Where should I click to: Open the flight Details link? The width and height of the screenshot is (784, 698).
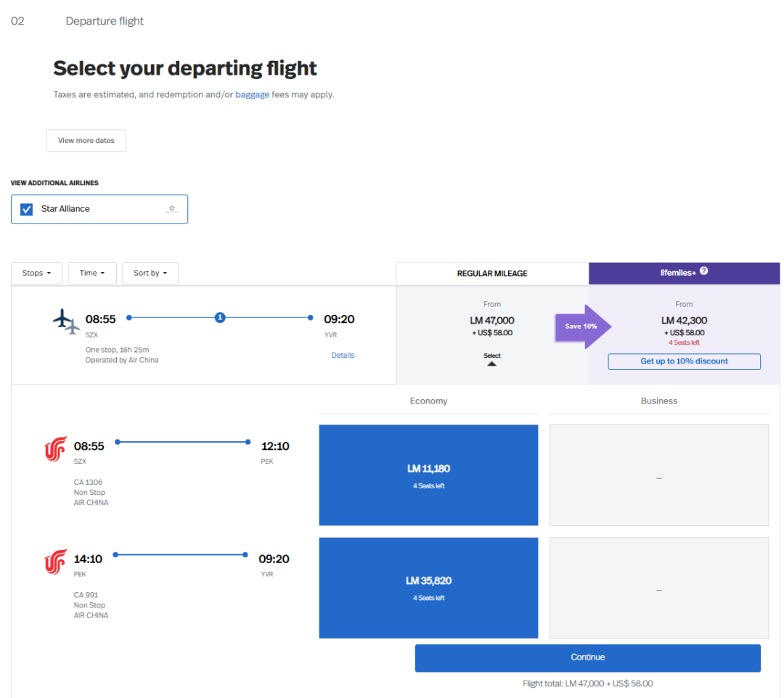343,355
